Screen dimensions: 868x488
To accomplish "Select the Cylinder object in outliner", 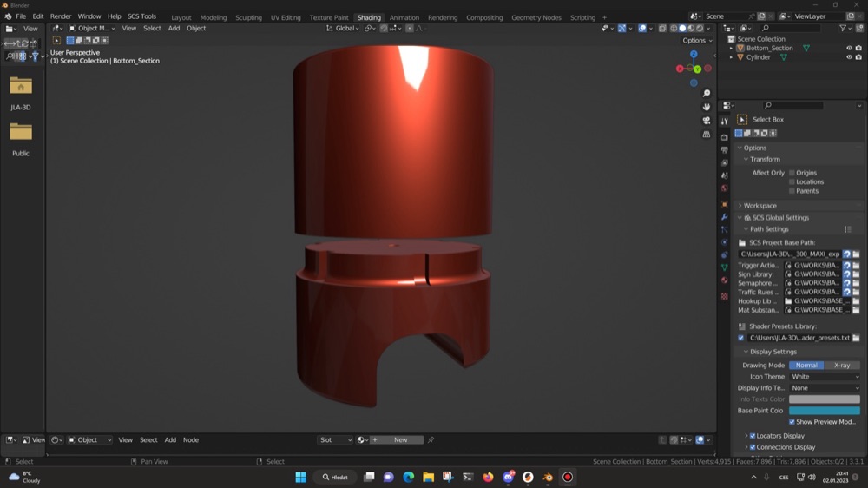I will pos(758,57).
